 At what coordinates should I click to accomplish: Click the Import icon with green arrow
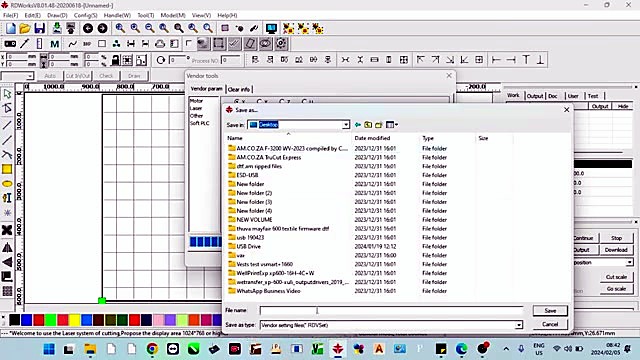(x=57, y=28)
